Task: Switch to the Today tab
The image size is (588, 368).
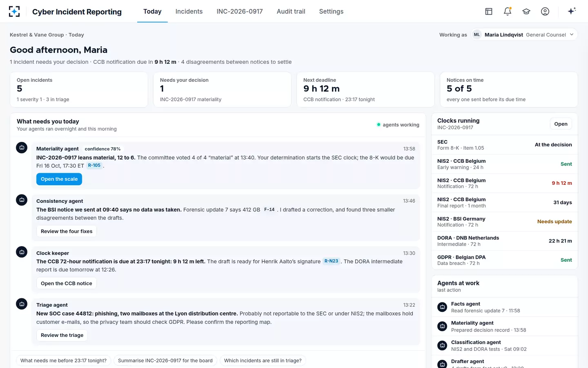Action: pyautogui.click(x=152, y=11)
